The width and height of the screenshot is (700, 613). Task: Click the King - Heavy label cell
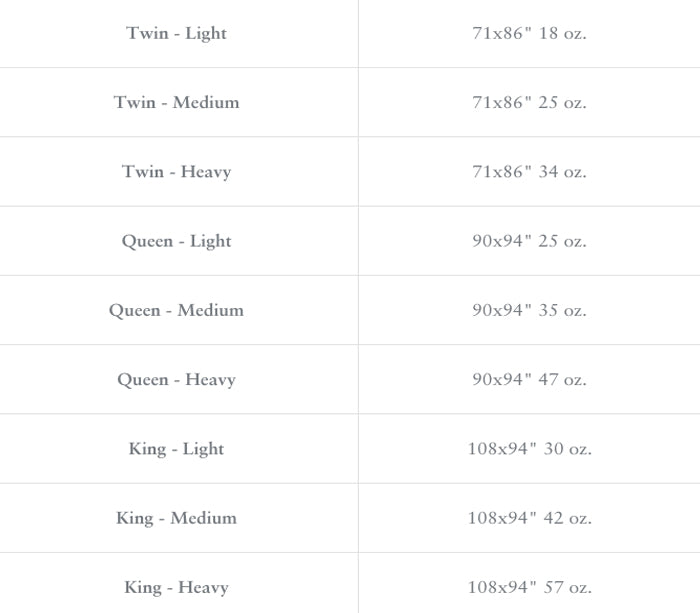pyautogui.click(x=177, y=587)
